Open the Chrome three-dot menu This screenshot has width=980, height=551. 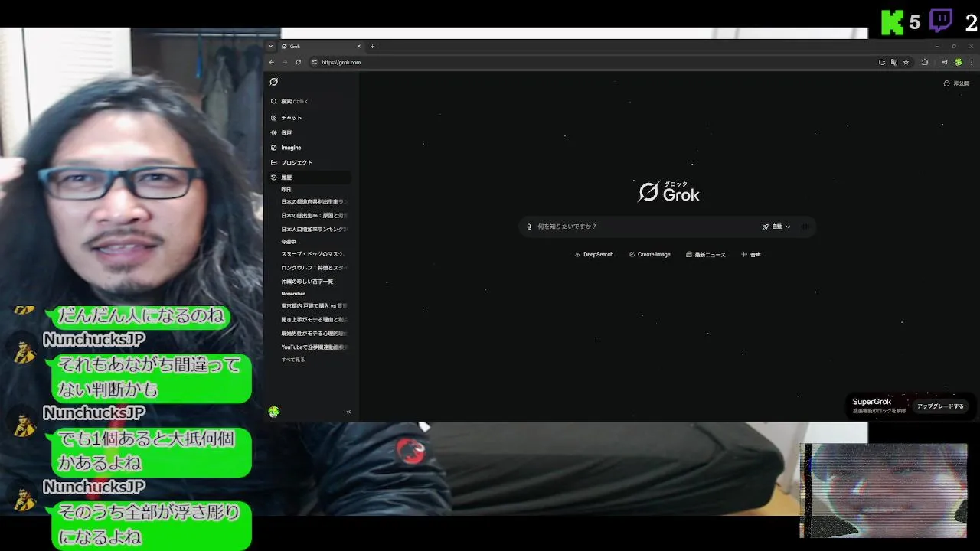pos(970,62)
